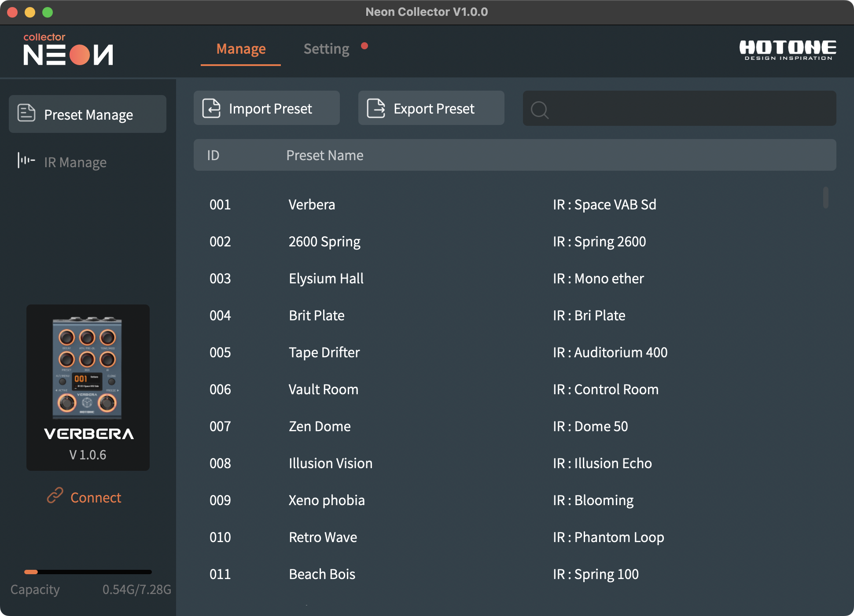
Task: Click IR : Blooming text
Action: (593, 500)
